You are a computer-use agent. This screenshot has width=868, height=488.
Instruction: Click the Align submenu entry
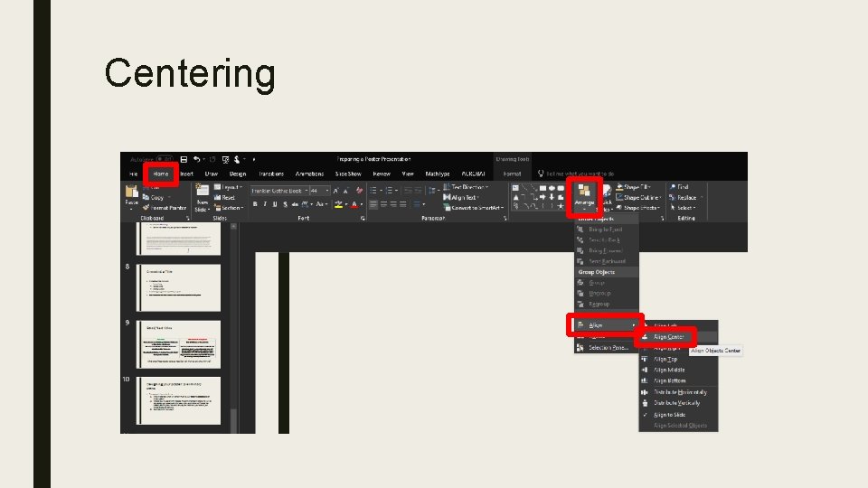click(606, 325)
